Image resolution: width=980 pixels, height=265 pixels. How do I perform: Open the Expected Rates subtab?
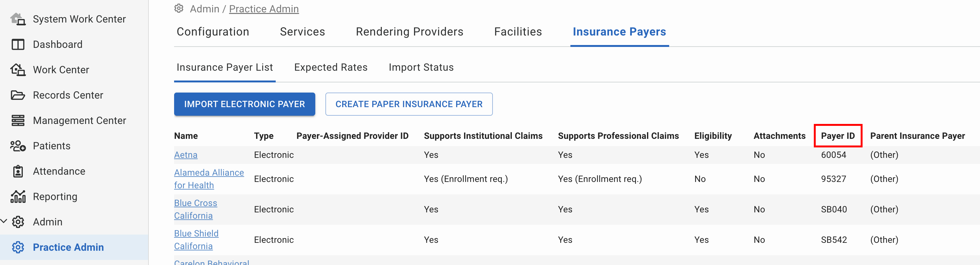[x=330, y=68]
